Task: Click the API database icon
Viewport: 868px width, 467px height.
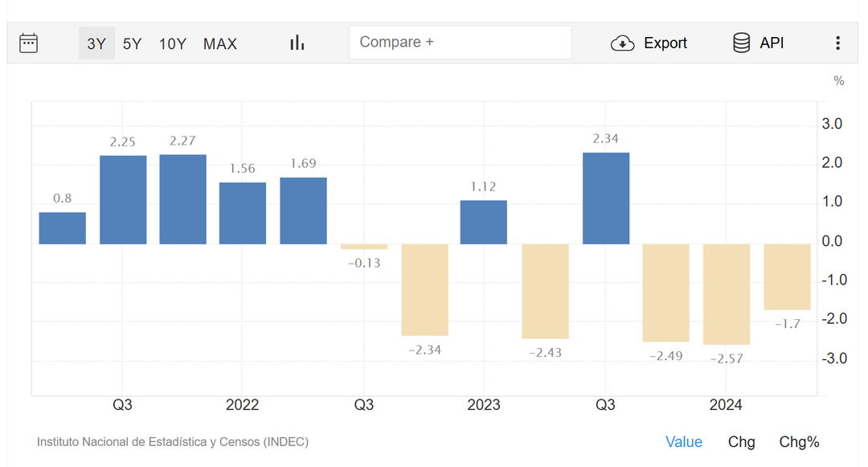Action: pyautogui.click(x=741, y=43)
